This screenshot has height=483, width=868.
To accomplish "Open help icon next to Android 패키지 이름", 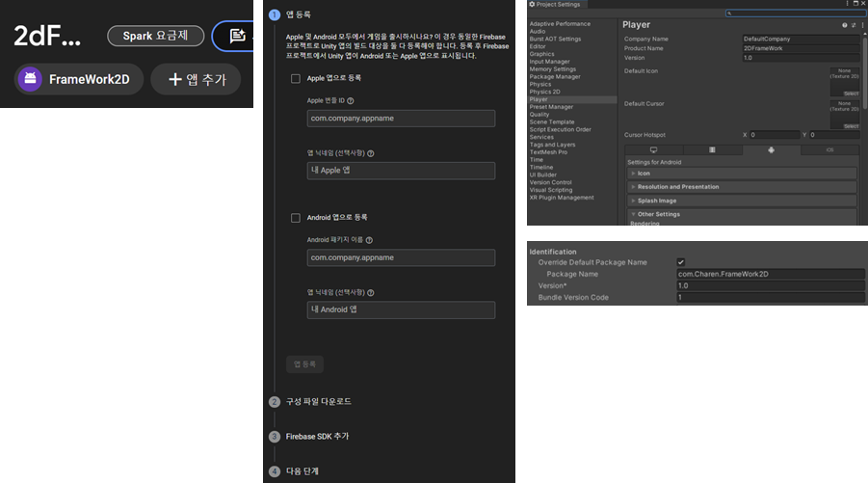I will click(369, 240).
